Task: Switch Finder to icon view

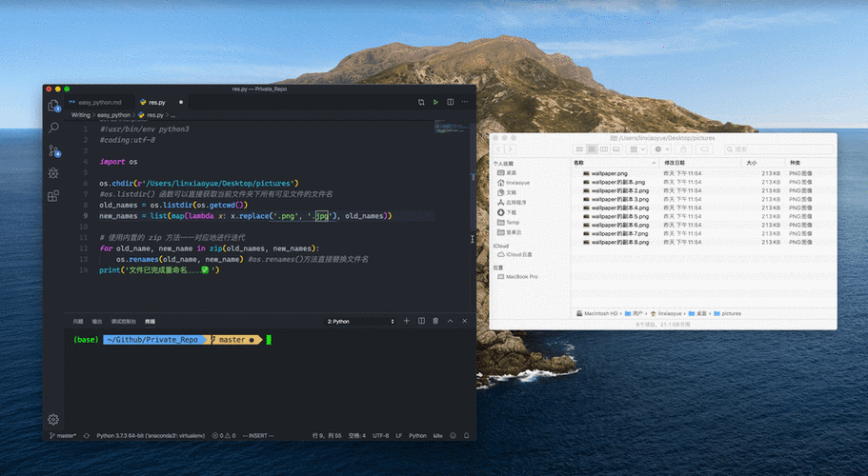Action: [x=579, y=149]
